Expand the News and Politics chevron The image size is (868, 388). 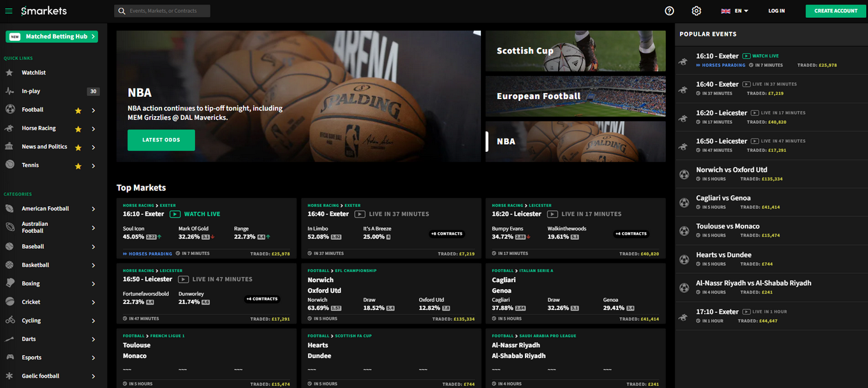tap(93, 147)
